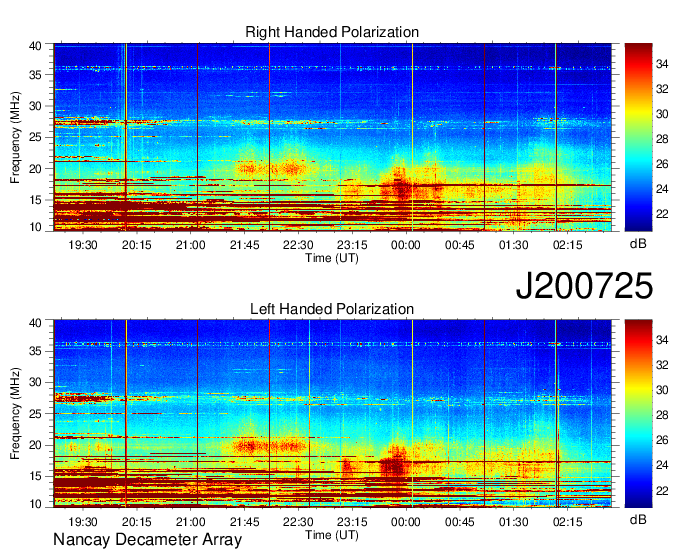680x552 pixels.
Task: Click the 35 MHz tick label on top plot
Action: [35, 75]
